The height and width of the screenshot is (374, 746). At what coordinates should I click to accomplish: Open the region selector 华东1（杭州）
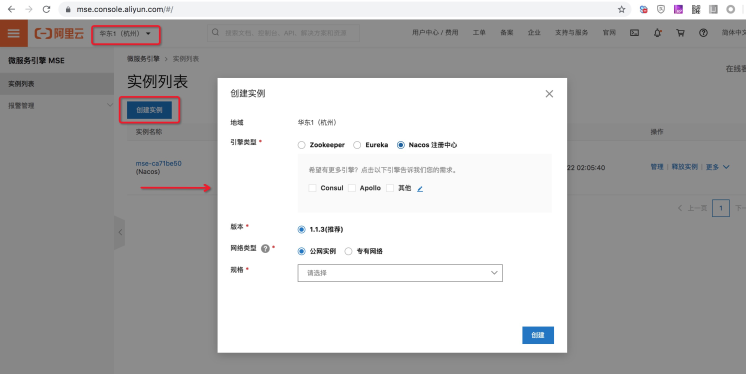click(x=126, y=34)
